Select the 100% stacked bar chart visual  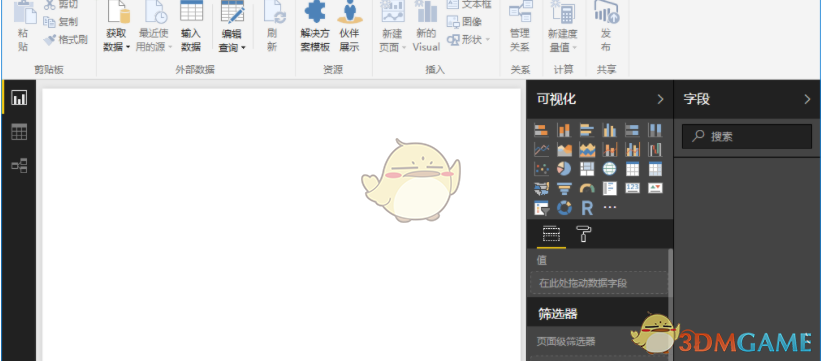(x=632, y=130)
